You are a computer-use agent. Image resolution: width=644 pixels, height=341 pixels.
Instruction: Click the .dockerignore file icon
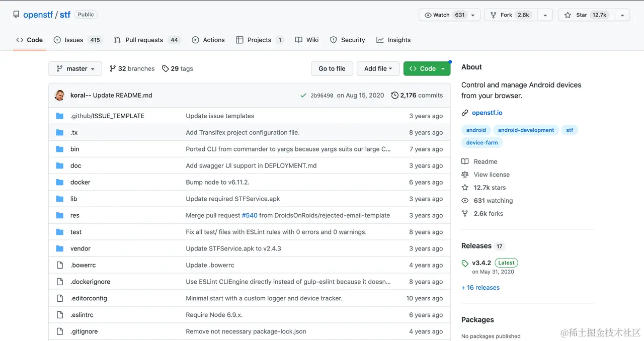coord(60,282)
